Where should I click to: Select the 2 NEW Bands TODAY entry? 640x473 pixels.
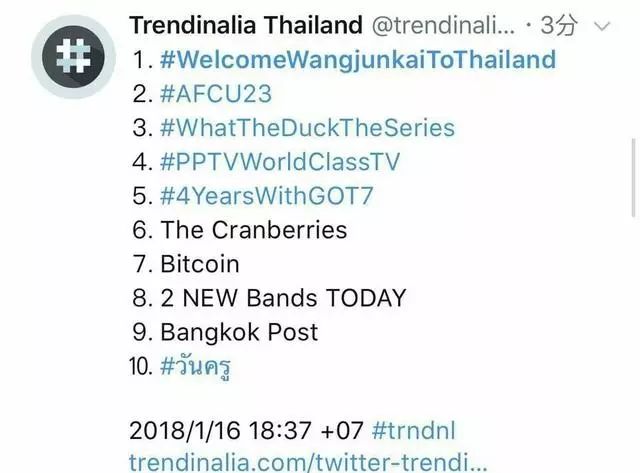(x=283, y=298)
